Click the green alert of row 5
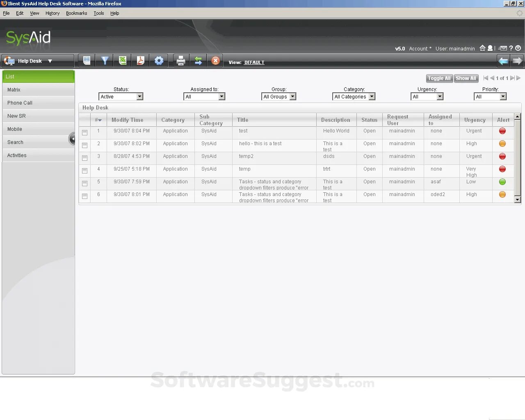This screenshot has height=420, width=525. 502,182
